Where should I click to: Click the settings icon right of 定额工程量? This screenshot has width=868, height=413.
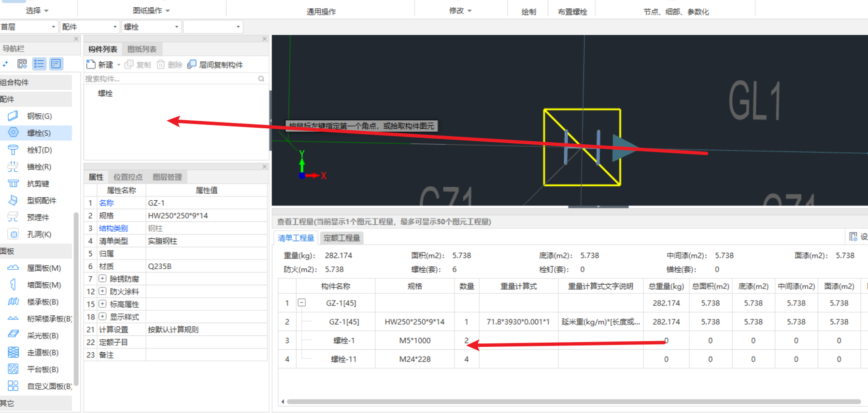point(854,236)
